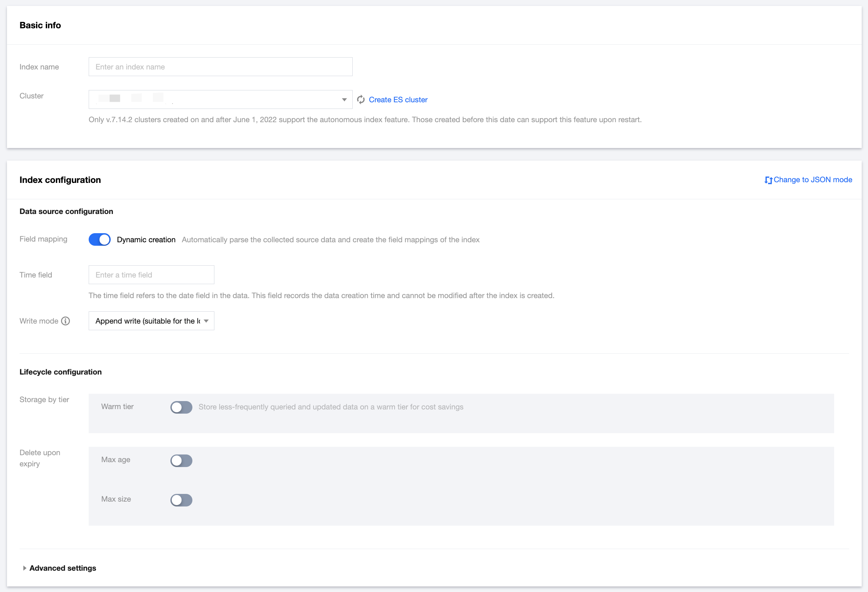Click the Write mode info icon
868x592 pixels.
[x=65, y=321]
